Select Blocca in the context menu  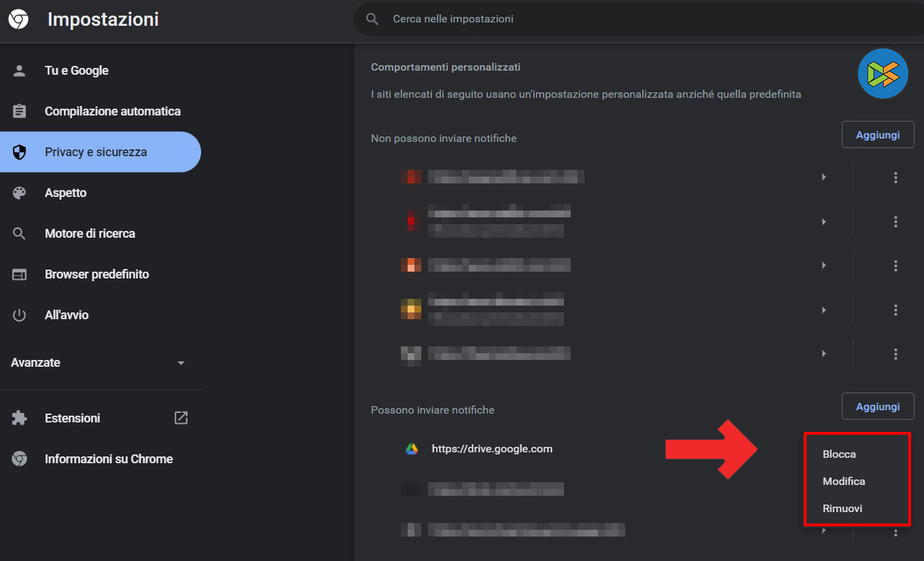pos(839,454)
